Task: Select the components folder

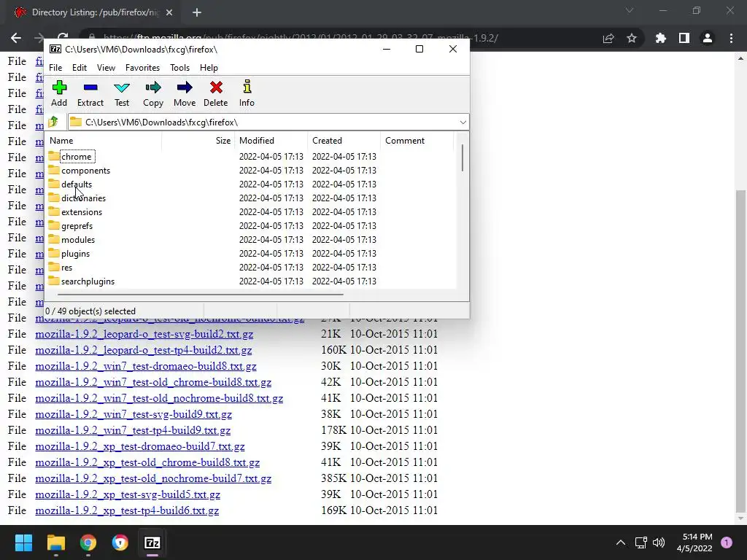Action: point(85,171)
